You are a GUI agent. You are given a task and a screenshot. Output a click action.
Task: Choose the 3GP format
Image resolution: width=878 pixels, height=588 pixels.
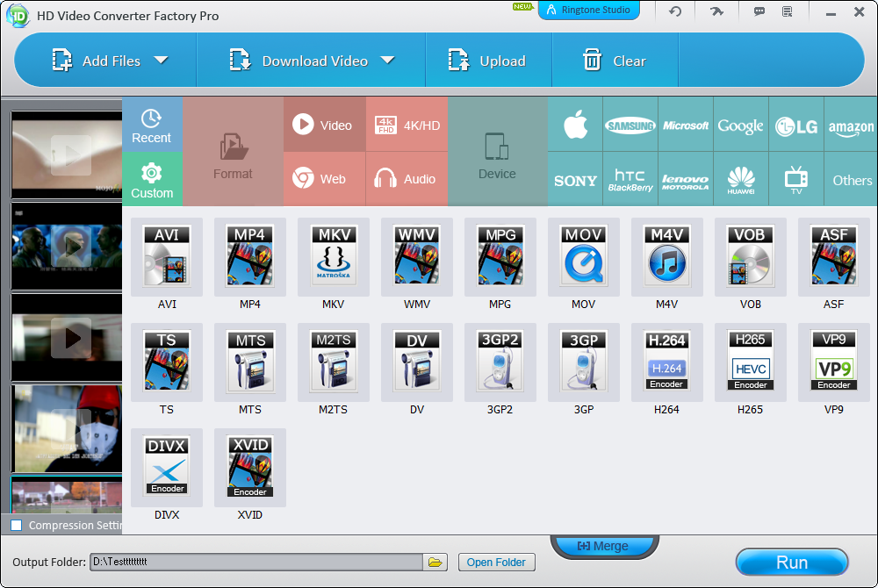(x=584, y=362)
